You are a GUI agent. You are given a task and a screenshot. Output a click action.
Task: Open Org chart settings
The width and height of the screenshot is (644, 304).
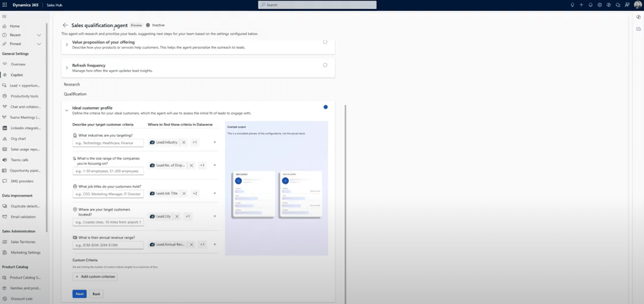tap(18, 138)
